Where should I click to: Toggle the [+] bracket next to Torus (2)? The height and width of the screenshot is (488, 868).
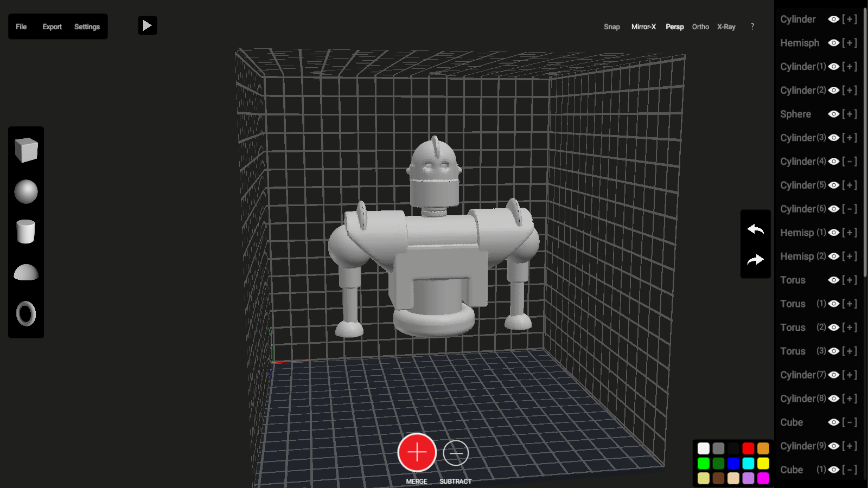[x=850, y=328]
